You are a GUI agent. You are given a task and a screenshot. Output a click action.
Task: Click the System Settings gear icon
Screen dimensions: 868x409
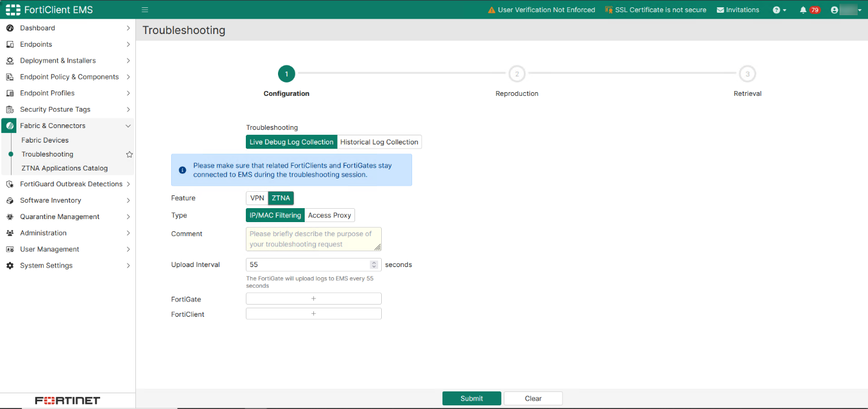tap(10, 266)
